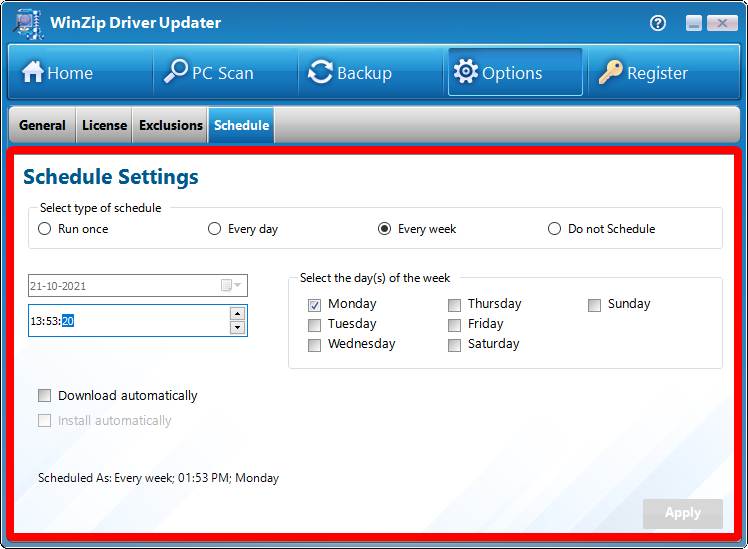This screenshot has height=549, width=748.
Task: Switch to the General tab
Action: pyautogui.click(x=42, y=125)
